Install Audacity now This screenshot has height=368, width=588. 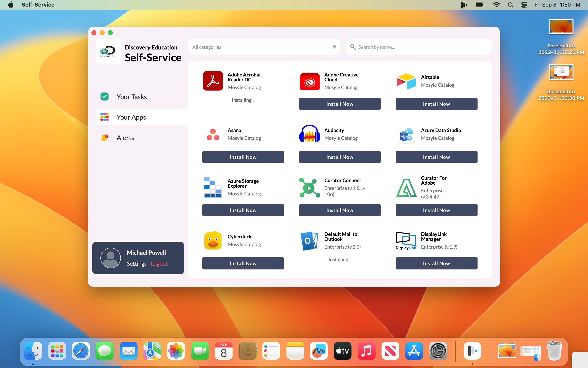point(340,157)
